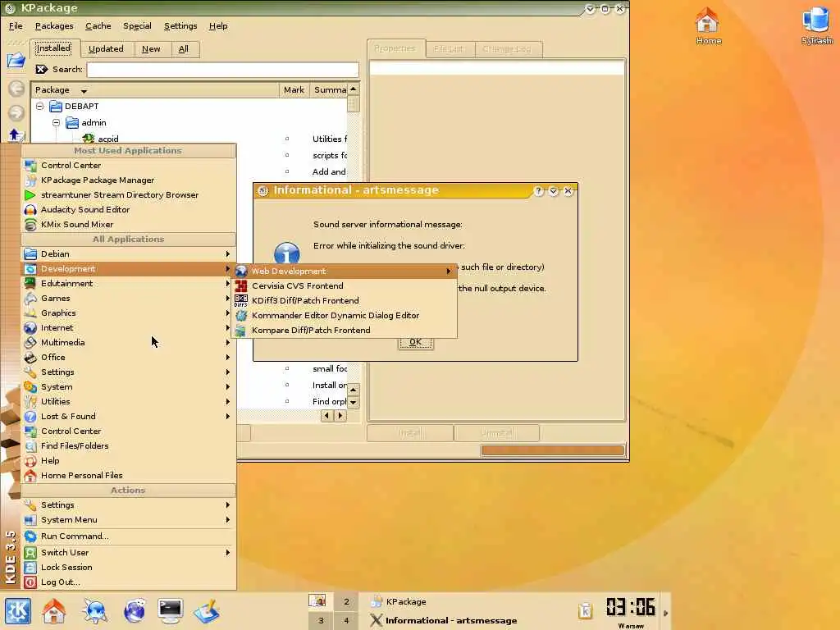Expand the System submenu
The image size is (840, 630).
(129, 387)
